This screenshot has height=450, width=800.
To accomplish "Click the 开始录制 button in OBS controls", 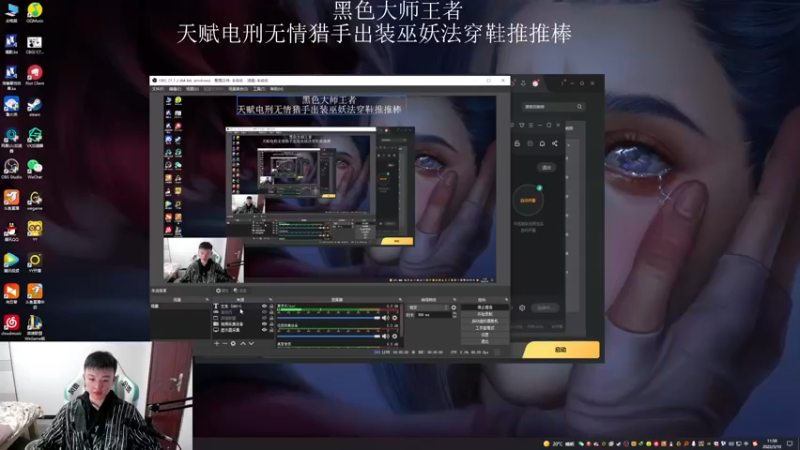I will pyautogui.click(x=485, y=314).
